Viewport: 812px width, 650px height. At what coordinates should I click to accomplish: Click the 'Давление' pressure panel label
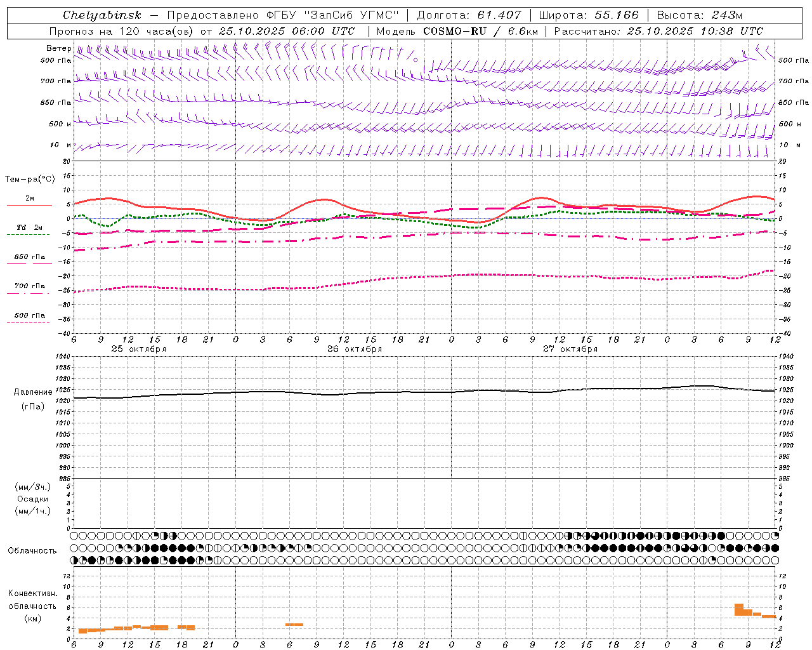[33, 392]
